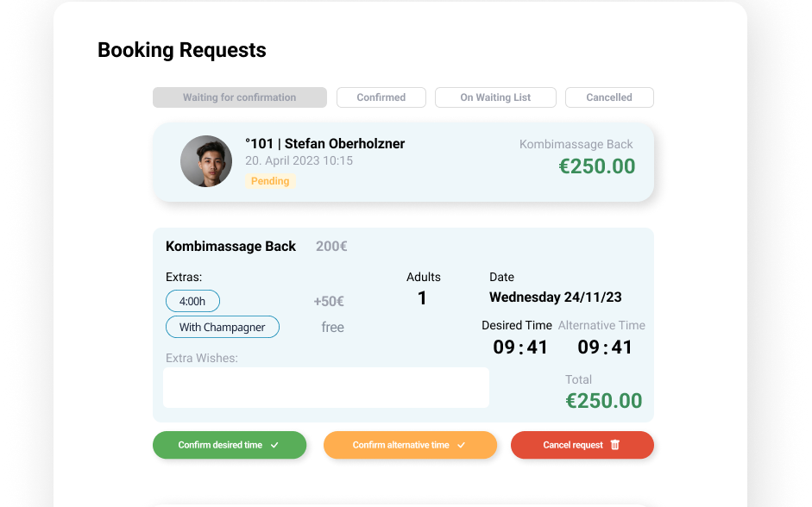812x507 pixels.
Task: Open Stefan Oberholzner's profile photo
Action: [206, 161]
